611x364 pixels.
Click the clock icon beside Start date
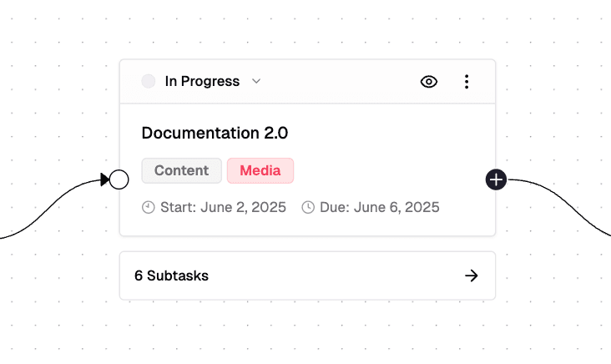click(149, 207)
